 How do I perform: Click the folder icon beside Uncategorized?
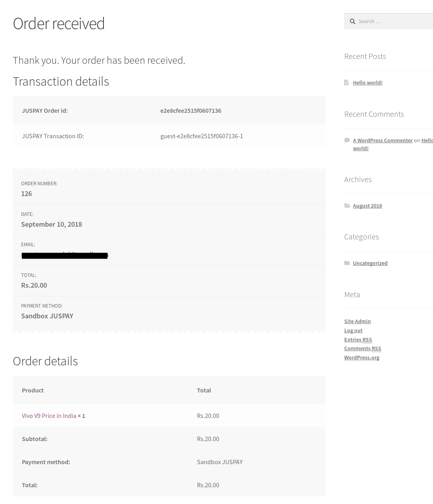pyautogui.click(x=347, y=263)
